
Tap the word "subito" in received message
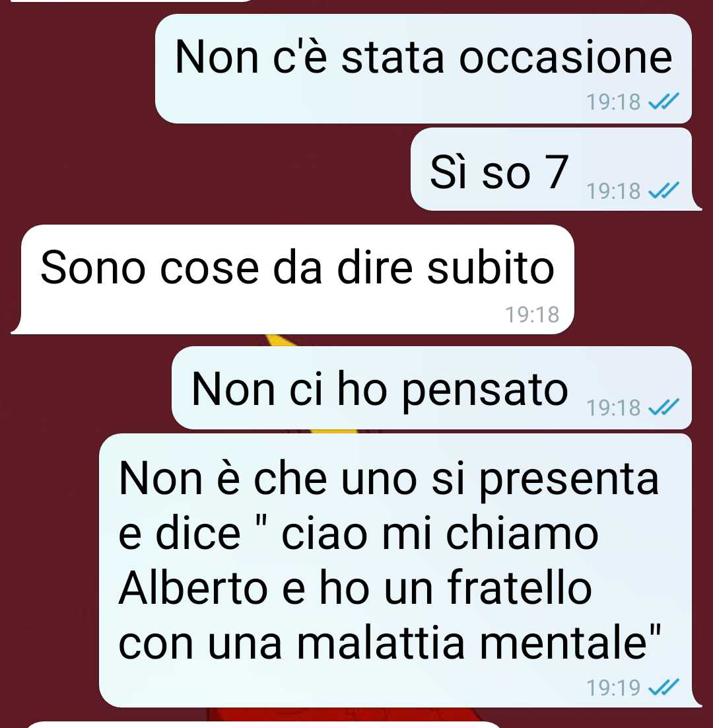[x=491, y=267]
